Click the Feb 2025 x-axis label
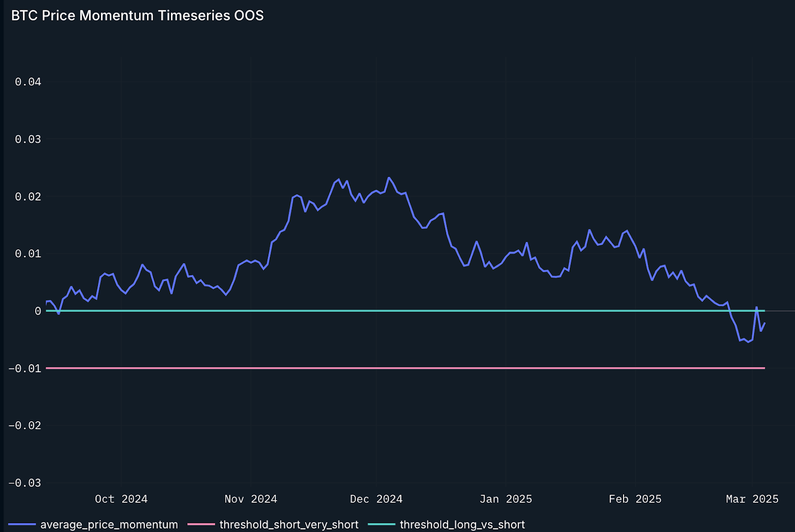 pos(635,499)
